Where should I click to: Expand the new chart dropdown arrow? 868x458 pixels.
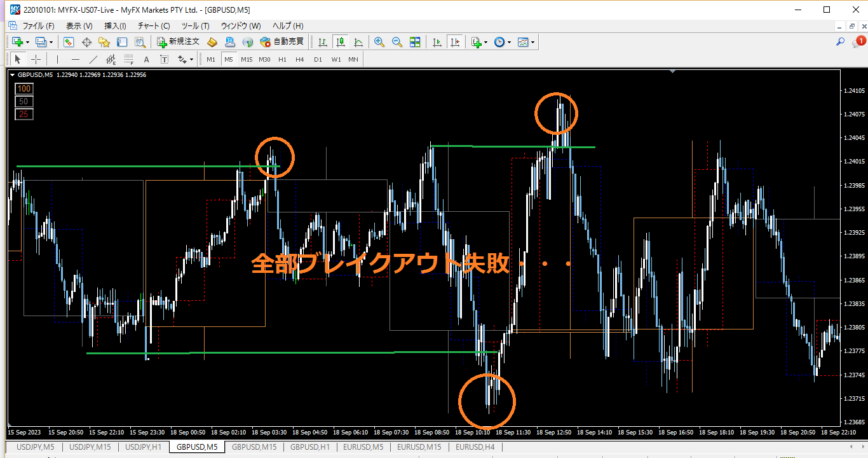point(27,43)
